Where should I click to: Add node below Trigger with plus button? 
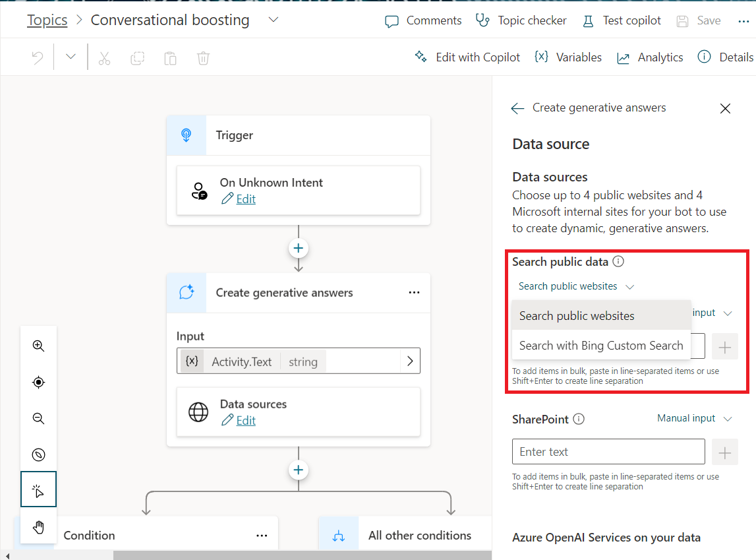pos(299,248)
